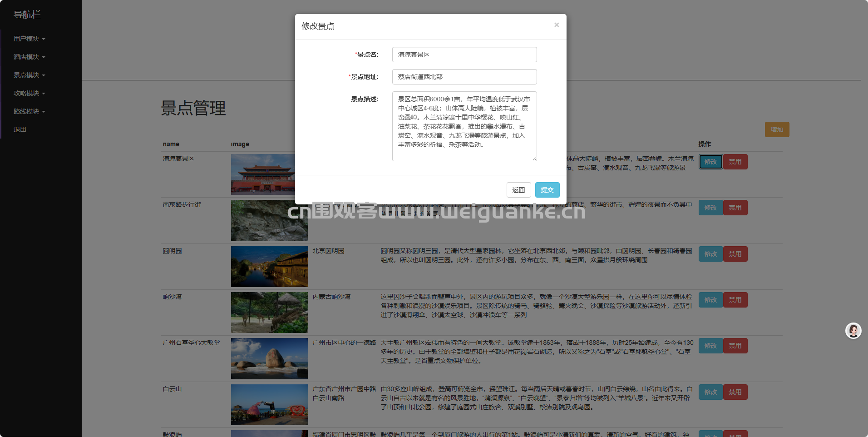Select the 广州市区中心的一德路 address cell
The height and width of the screenshot is (437, 868).
(344, 343)
